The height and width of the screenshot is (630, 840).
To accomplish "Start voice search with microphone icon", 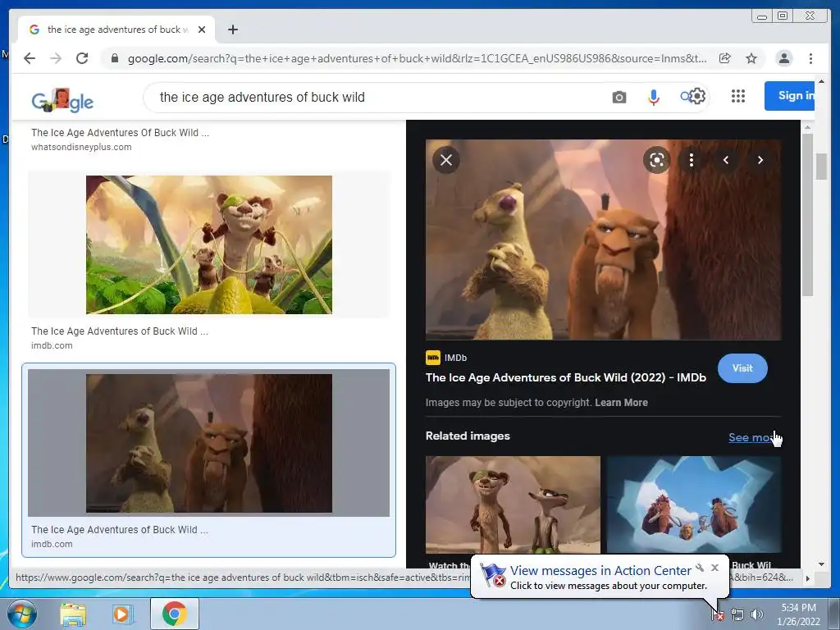I will point(653,97).
